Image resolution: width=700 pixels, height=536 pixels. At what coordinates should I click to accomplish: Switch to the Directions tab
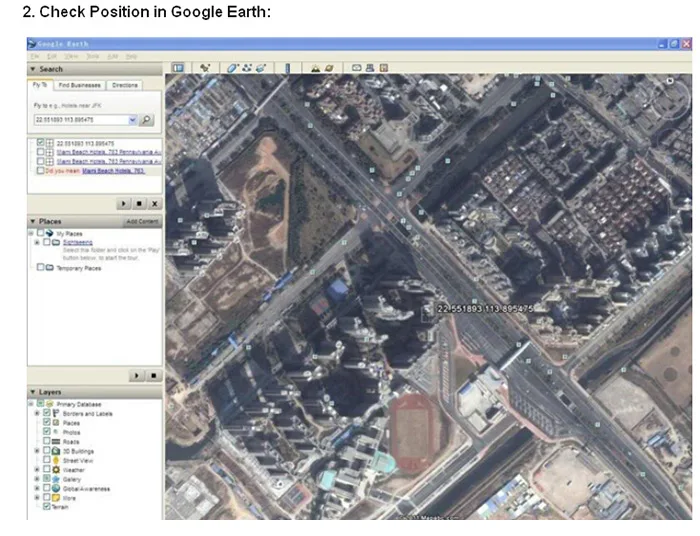pos(125,85)
